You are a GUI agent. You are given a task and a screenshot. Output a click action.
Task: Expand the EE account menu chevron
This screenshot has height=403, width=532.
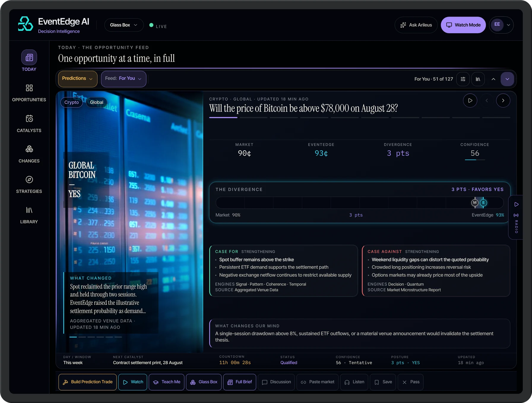pyautogui.click(x=509, y=25)
